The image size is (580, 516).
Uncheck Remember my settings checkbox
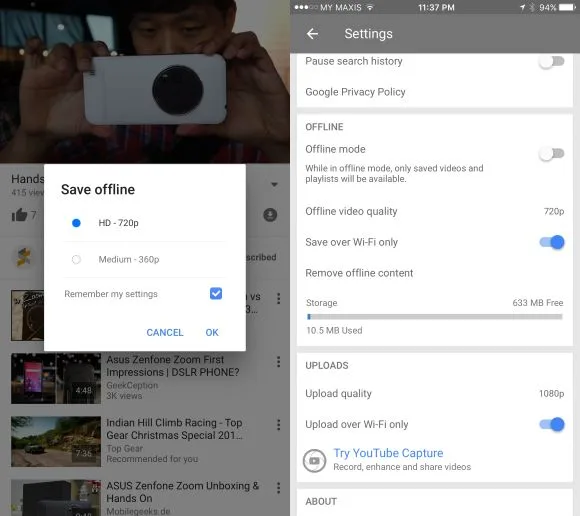pyautogui.click(x=216, y=293)
